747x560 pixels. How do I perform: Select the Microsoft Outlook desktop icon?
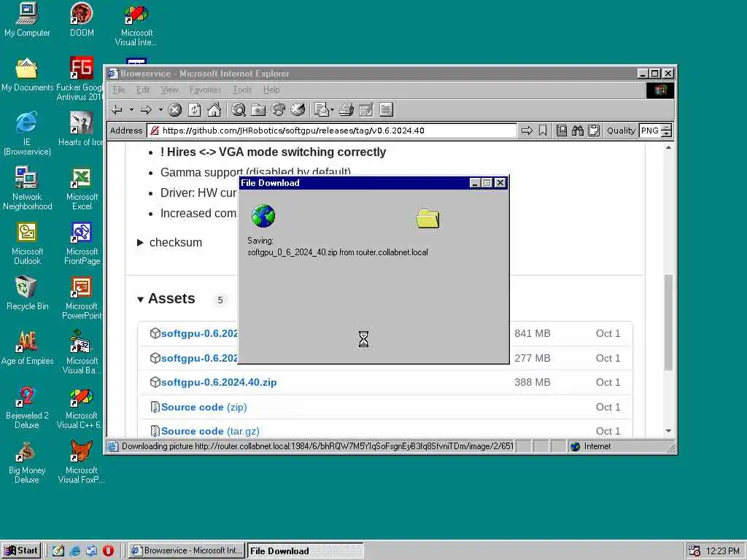tap(27, 244)
